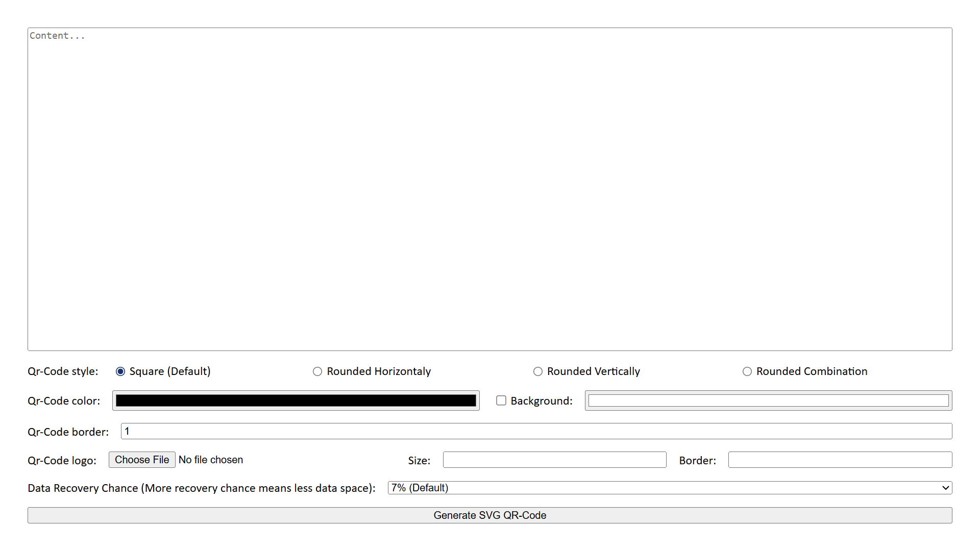980x551 pixels.
Task: Select the Rounded Vertically radio button
Action: point(538,371)
